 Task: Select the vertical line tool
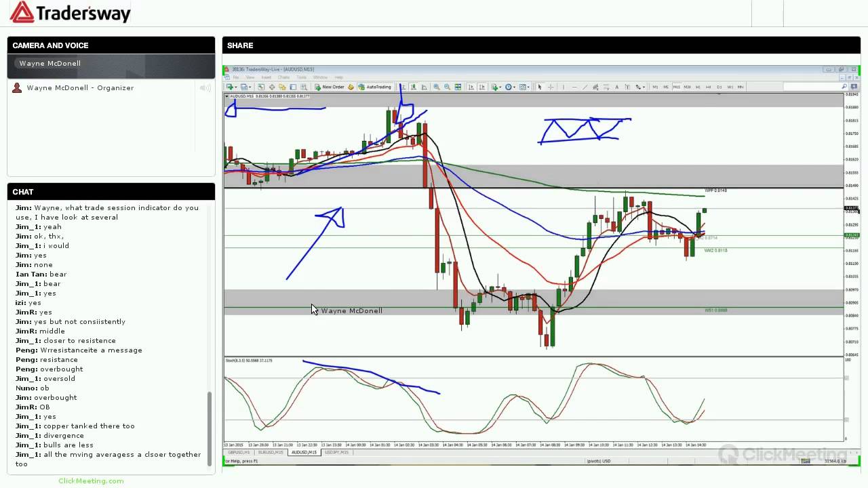click(564, 87)
